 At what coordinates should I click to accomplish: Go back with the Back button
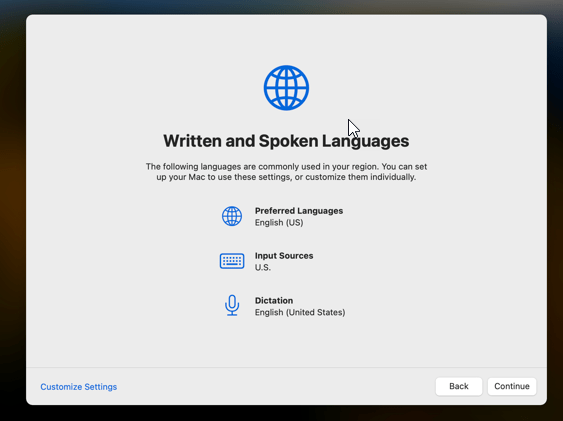[x=459, y=386]
